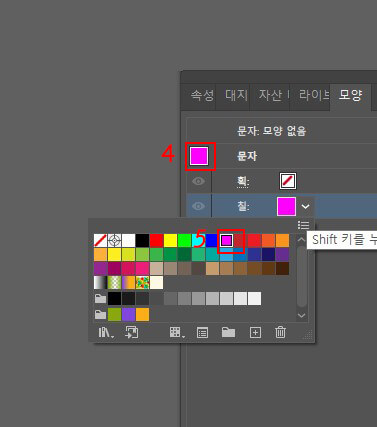Pick the magenta swatch in swatches grid
The height and width of the screenshot is (427, 377).
point(226,240)
